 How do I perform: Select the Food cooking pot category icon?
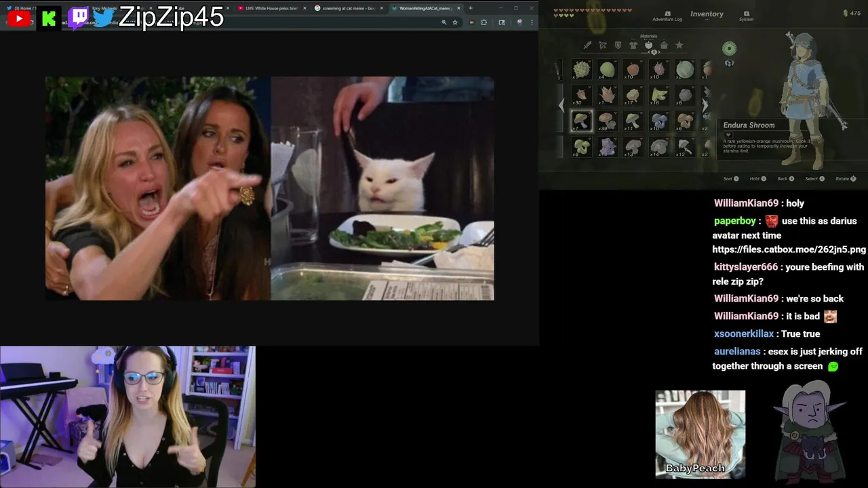click(x=664, y=45)
